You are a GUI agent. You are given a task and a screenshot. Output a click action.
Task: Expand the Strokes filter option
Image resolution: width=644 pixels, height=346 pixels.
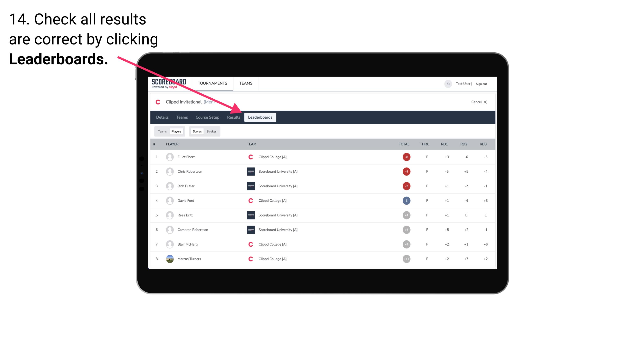[212, 131]
